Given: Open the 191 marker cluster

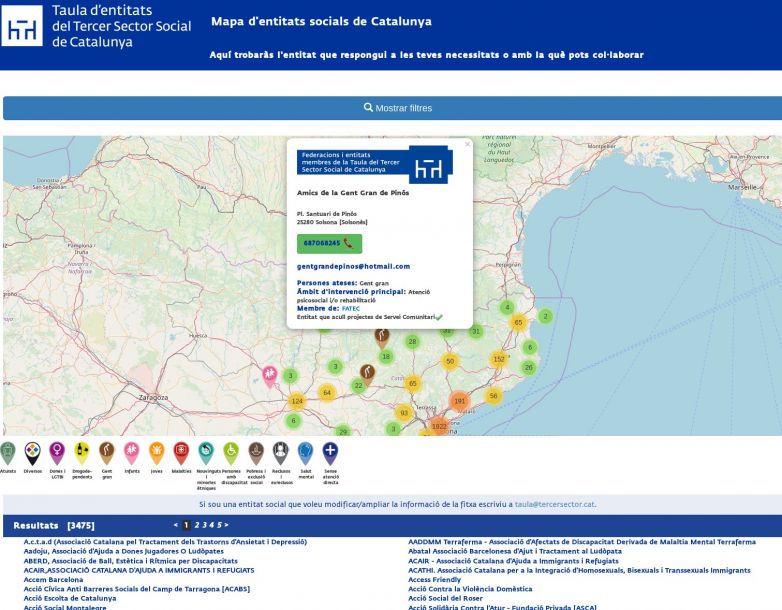Looking at the screenshot, I should (459, 401).
